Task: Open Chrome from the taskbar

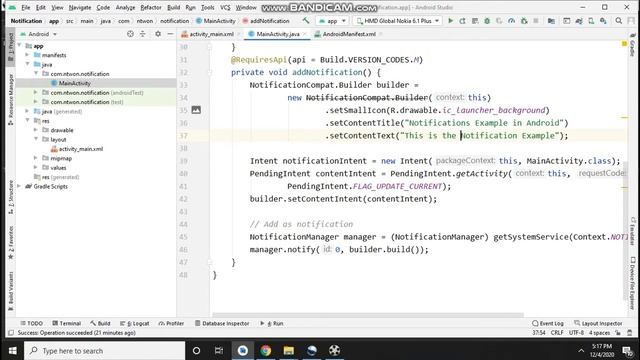Action: pyautogui.click(x=266, y=351)
